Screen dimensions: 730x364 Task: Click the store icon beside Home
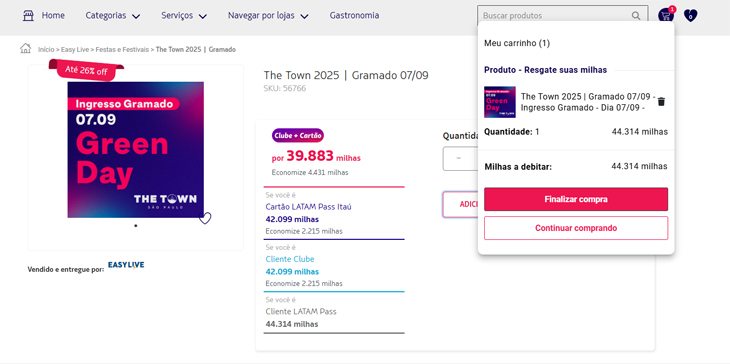28,15
